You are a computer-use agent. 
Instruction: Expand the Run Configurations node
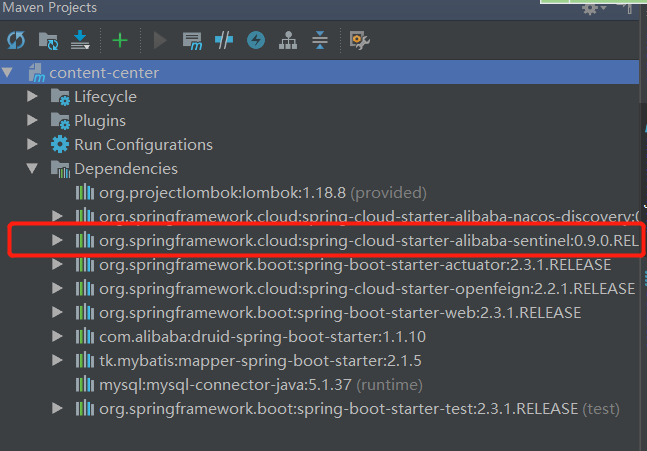pyautogui.click(x=33, y=144)
